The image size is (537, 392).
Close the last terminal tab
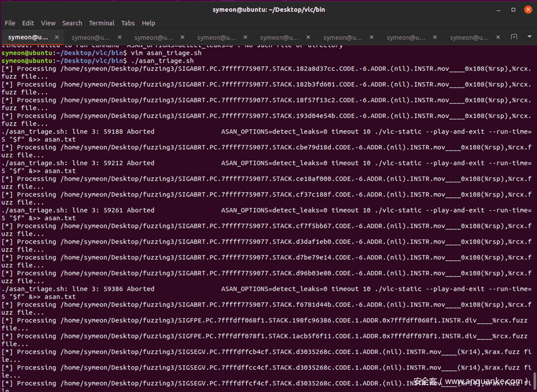pos(498,38)
